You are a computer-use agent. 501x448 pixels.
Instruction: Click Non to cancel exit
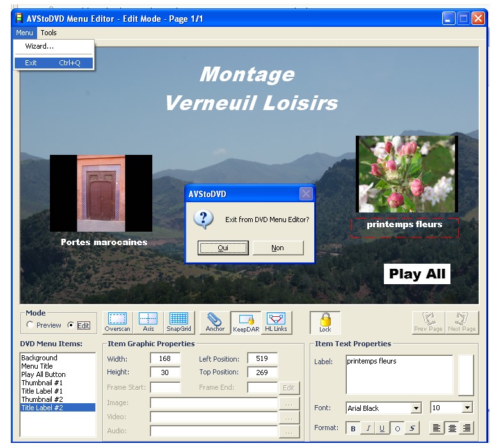278,248
